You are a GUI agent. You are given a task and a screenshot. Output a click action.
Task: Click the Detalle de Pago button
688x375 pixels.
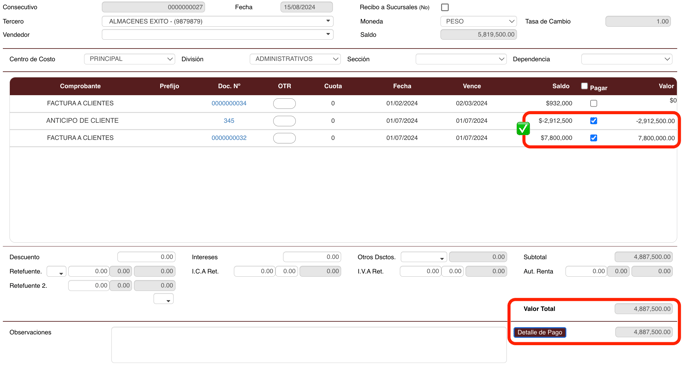click(540, 332)
